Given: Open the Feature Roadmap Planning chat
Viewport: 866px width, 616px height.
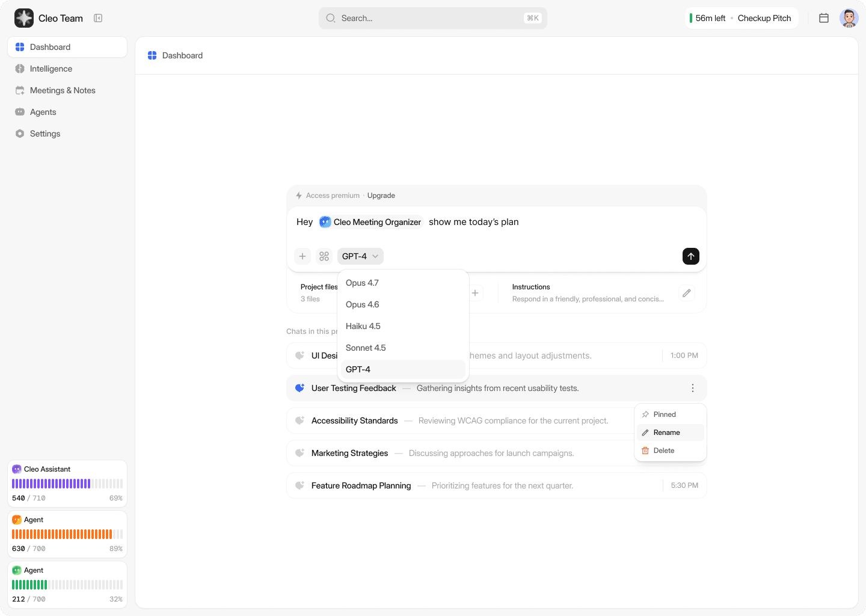Looking at the screenshot, I should [497, 485].
